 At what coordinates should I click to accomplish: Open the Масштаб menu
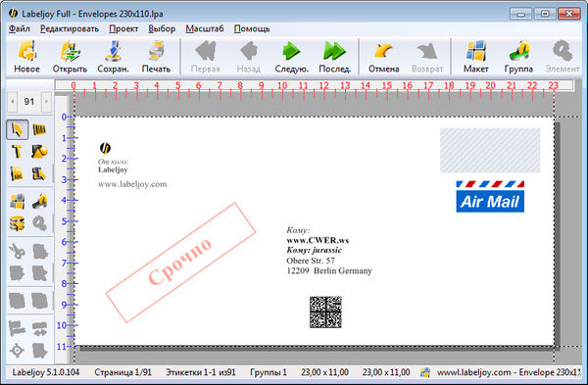(x=205, y=28)
